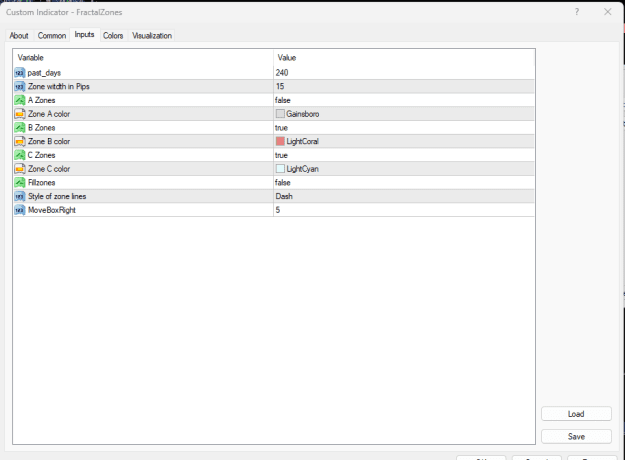Click the integer icon beside past_days
This screenshot has width=625, height=460.
tap(20, 73)
